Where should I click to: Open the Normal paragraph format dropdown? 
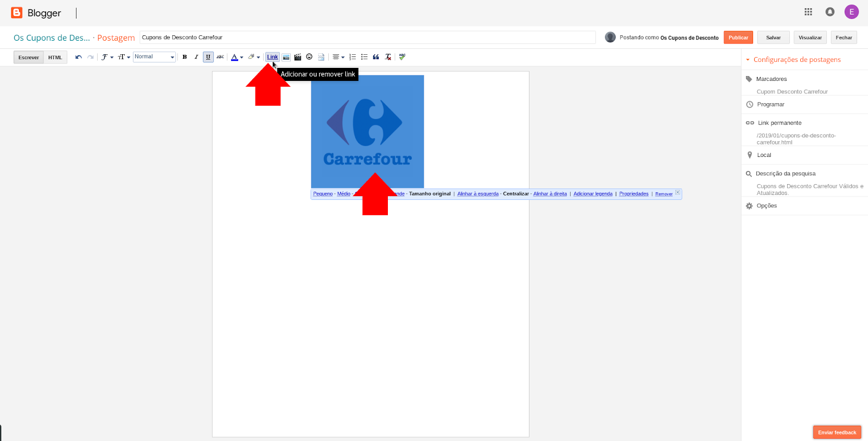pyautogui.click(x=154, y=57)
